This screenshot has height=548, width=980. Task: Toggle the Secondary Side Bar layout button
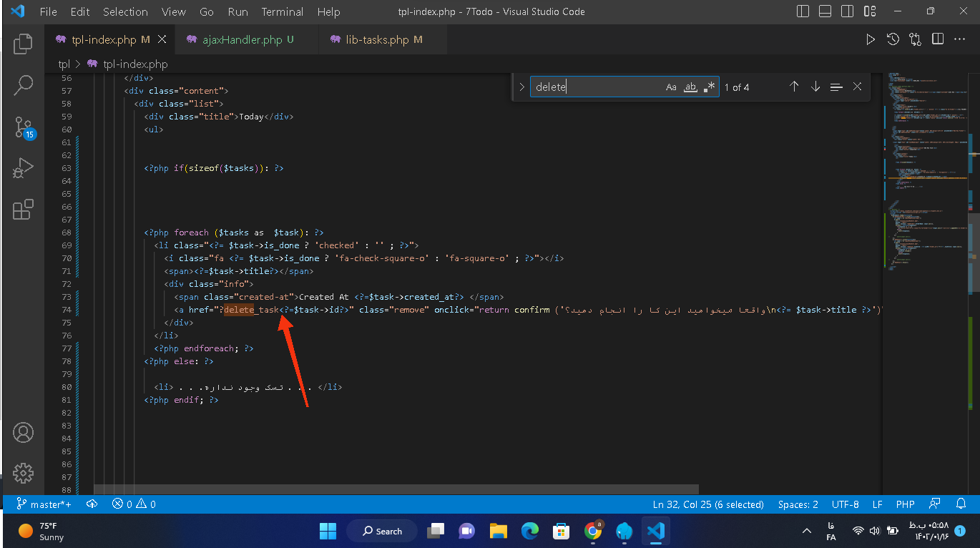tap(848, 11)
